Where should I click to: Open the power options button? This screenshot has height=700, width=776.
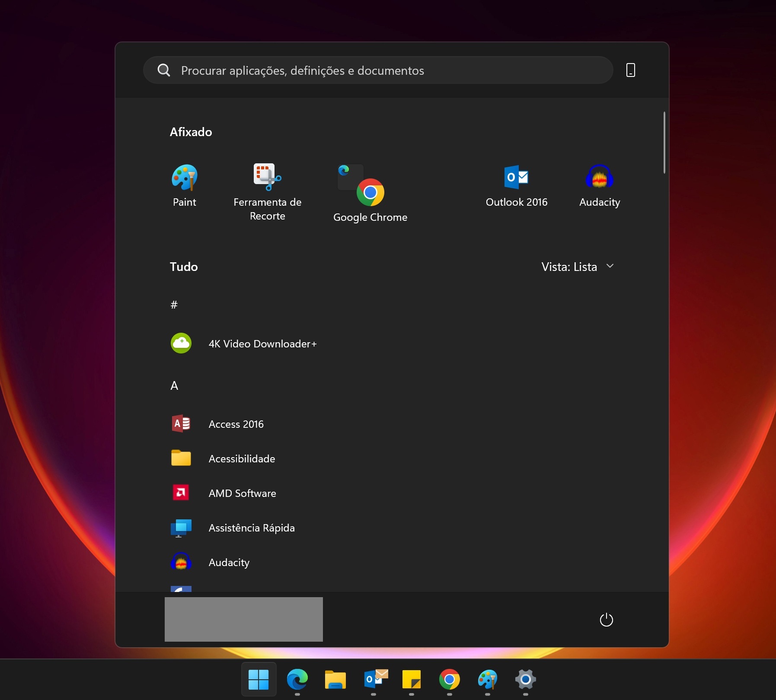(x=606, y=620)
